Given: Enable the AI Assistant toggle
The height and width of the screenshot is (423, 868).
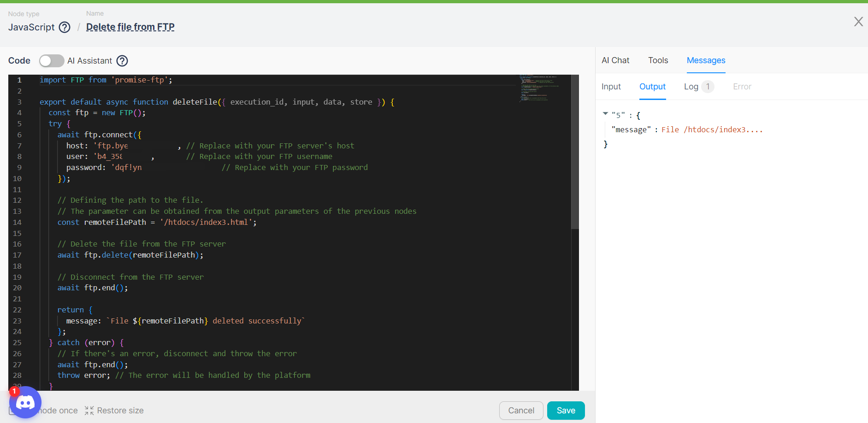Looking at the screenshot, I should click(x=51, y=61).
